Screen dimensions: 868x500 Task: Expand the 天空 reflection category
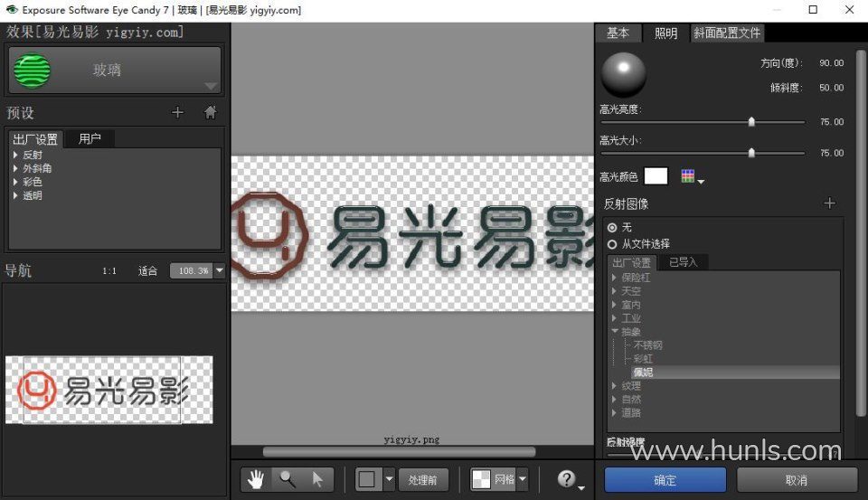coord(615,291)
